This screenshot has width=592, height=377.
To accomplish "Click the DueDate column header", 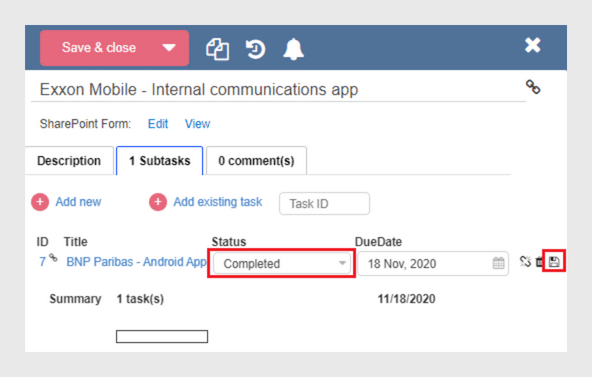I will point(378,242).
